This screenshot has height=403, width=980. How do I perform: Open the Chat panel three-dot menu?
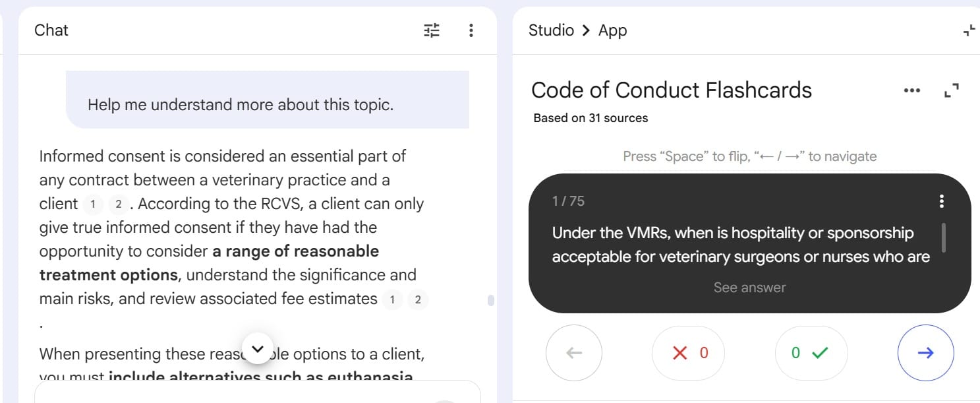click(471, 30)
